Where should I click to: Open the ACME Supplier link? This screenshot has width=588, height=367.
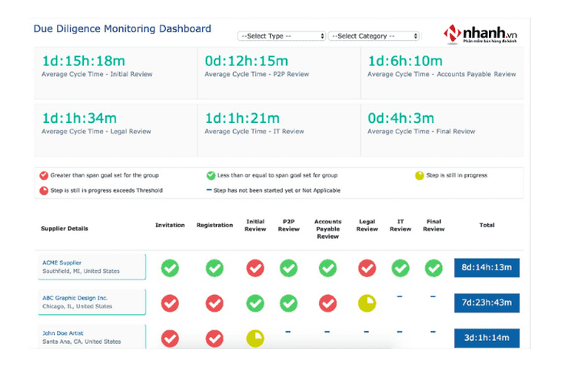[62, 263]
